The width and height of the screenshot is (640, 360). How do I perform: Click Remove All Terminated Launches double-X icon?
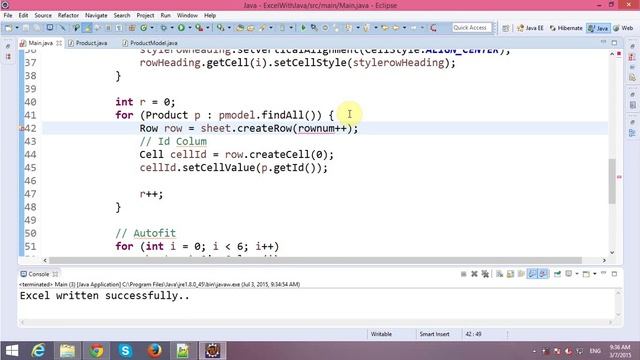click(485, 274)
